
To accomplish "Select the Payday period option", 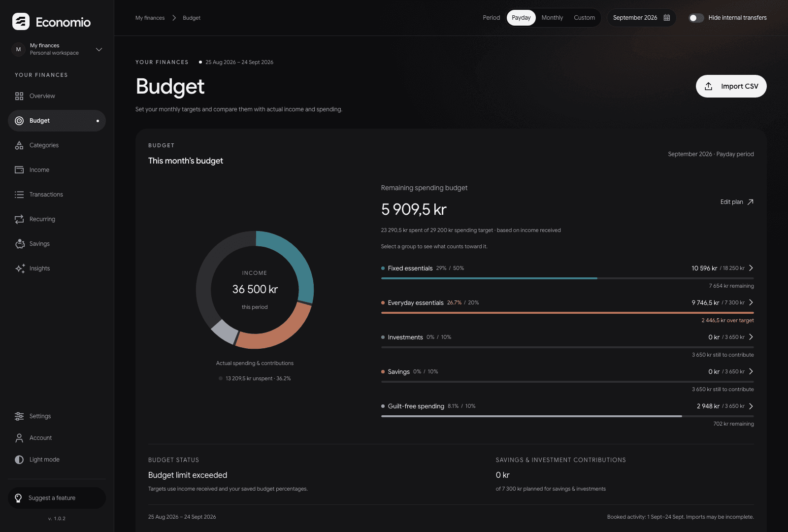I will [521, 18].
